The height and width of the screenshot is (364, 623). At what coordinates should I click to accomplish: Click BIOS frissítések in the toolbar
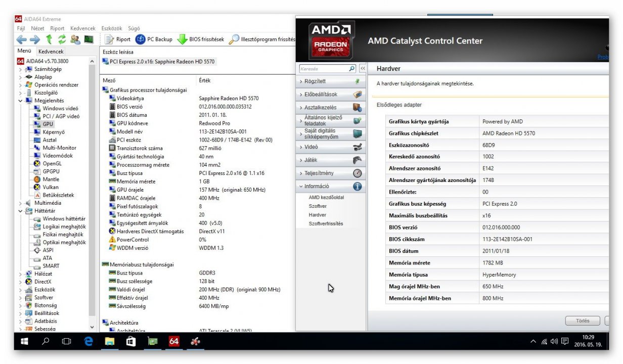tap(200, 39)
